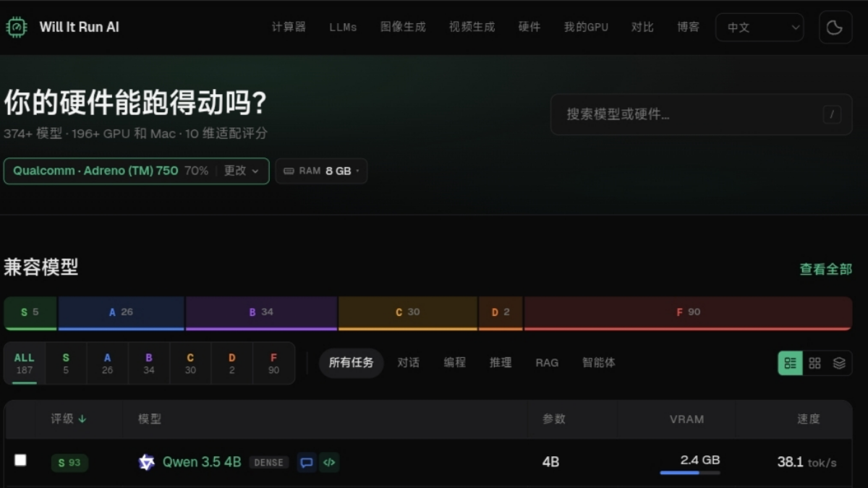Open 博客 in the navigation

pyautogui.click(x=689, y=27)
